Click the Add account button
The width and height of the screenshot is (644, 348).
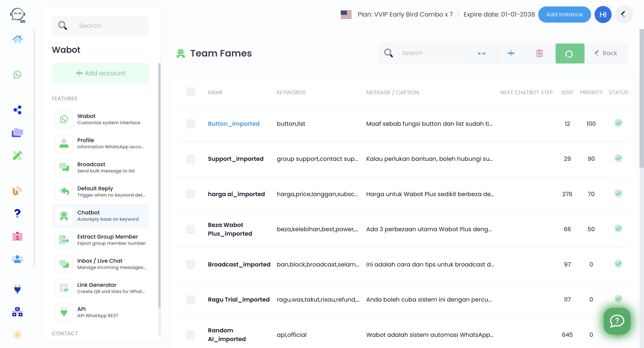(100, 73)
